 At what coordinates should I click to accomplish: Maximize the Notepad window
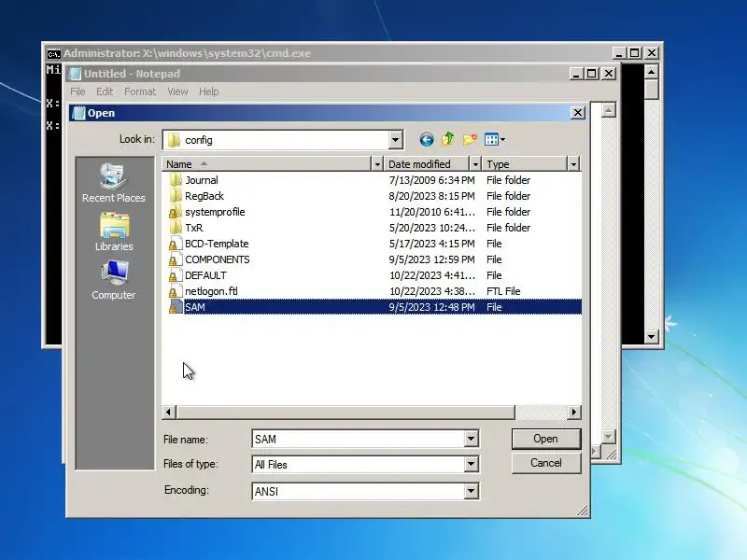pyautogui.click(x=592, y=74)
